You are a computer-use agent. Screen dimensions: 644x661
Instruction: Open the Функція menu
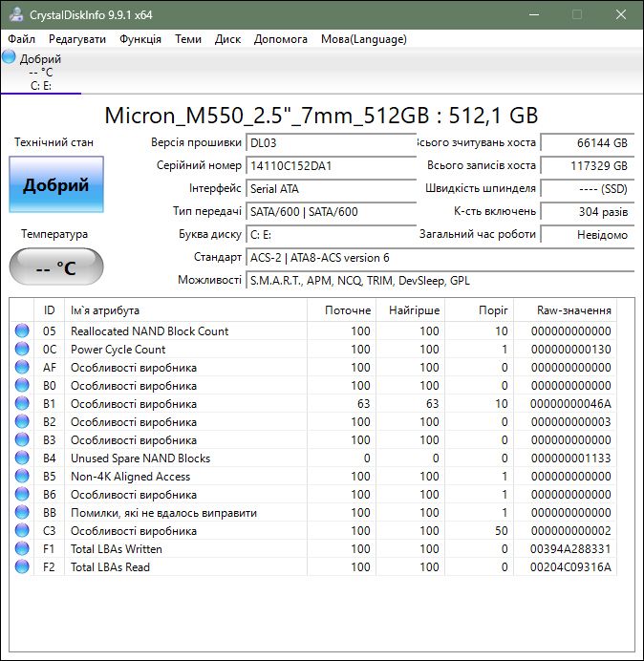(140, 39)
